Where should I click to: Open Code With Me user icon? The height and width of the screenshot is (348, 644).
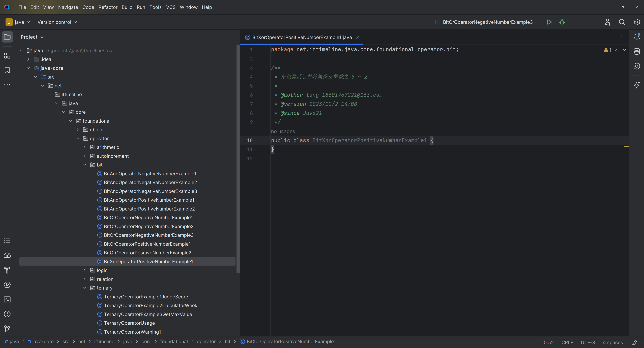pyautogui.click(x=608, y=22)
